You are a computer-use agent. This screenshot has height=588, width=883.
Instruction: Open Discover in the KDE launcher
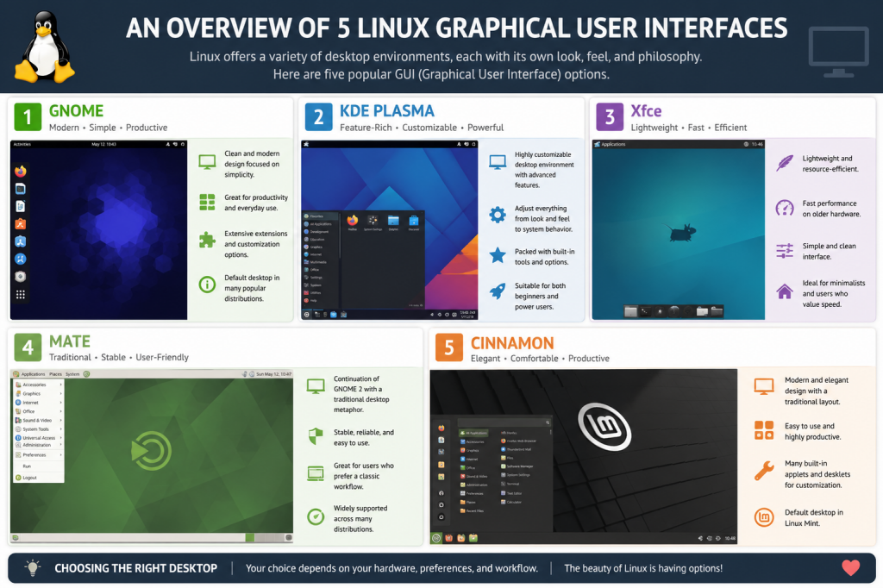pos(414,222)
